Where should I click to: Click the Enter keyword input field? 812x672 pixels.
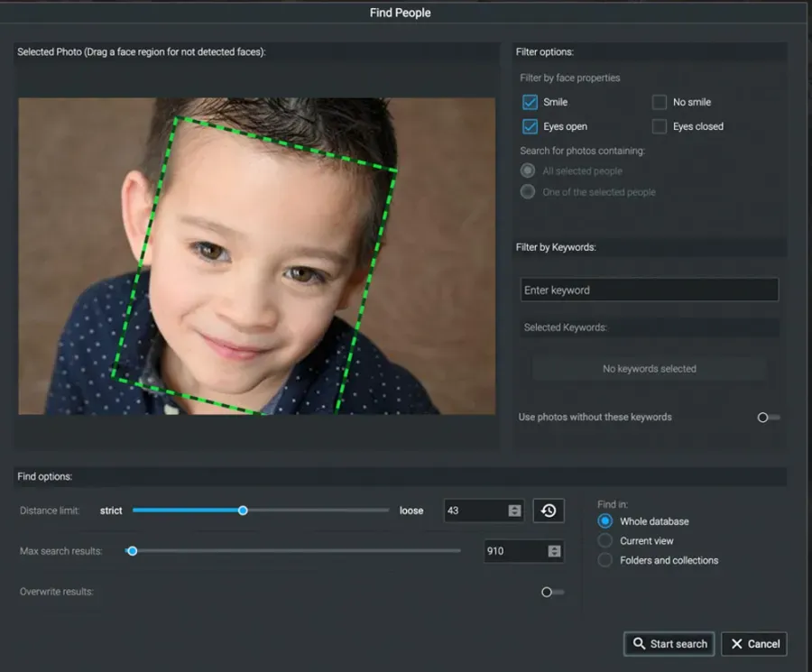pos(649,290)
